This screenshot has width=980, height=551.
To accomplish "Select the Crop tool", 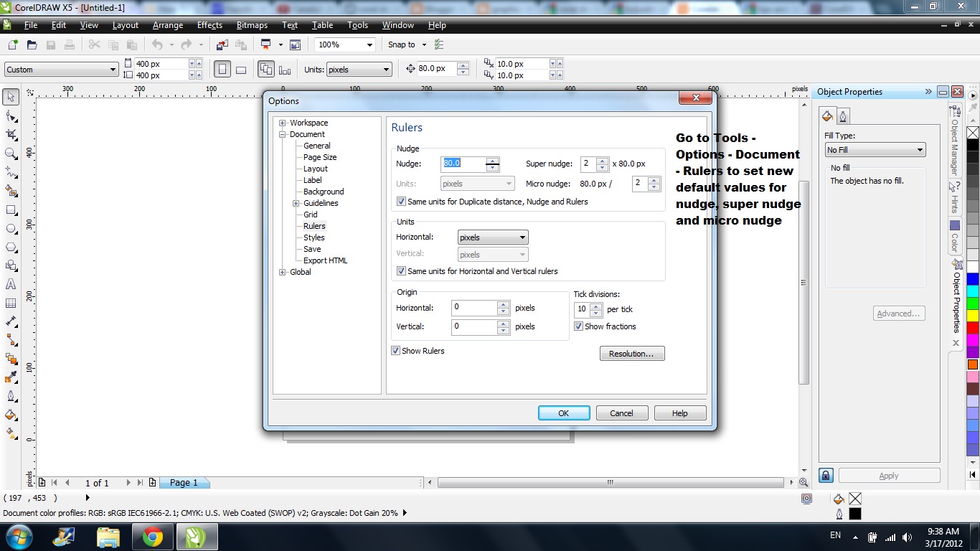I will coord(10,133).
